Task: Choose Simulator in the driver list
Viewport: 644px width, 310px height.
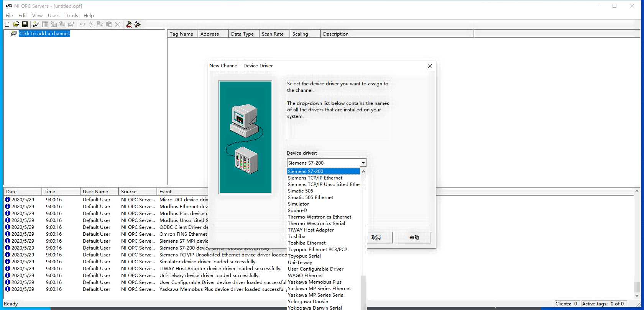Action: (x=298, y=204)
